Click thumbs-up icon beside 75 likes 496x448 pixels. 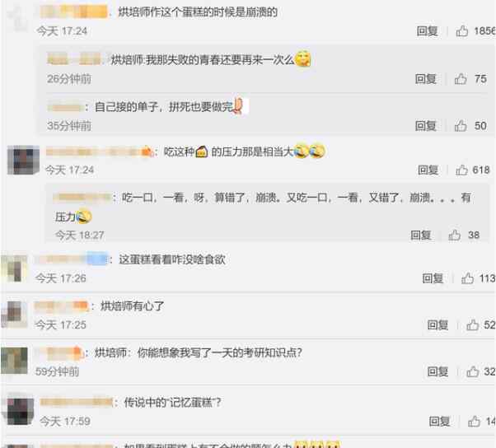click(461, 79)
